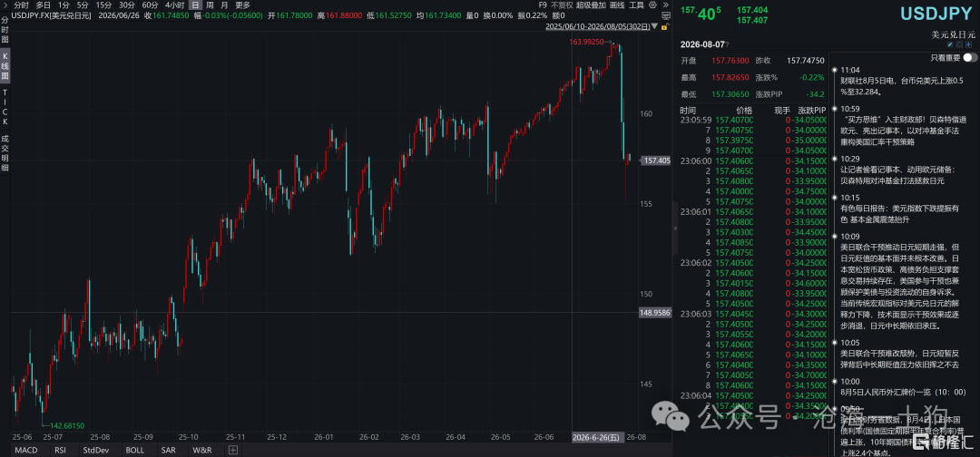Open the 成交明细 vertical side tab
980x457 pixels.
click(x=5, y=151)
